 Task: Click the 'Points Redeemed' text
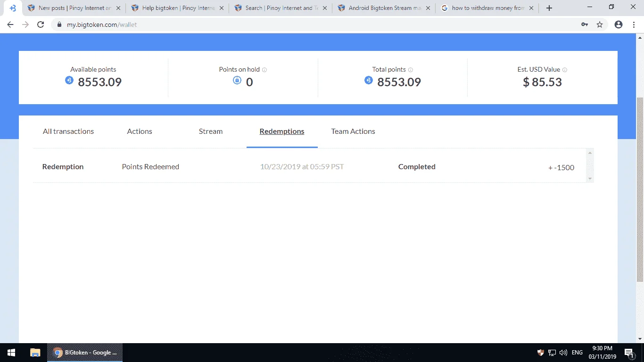[150, 167]
